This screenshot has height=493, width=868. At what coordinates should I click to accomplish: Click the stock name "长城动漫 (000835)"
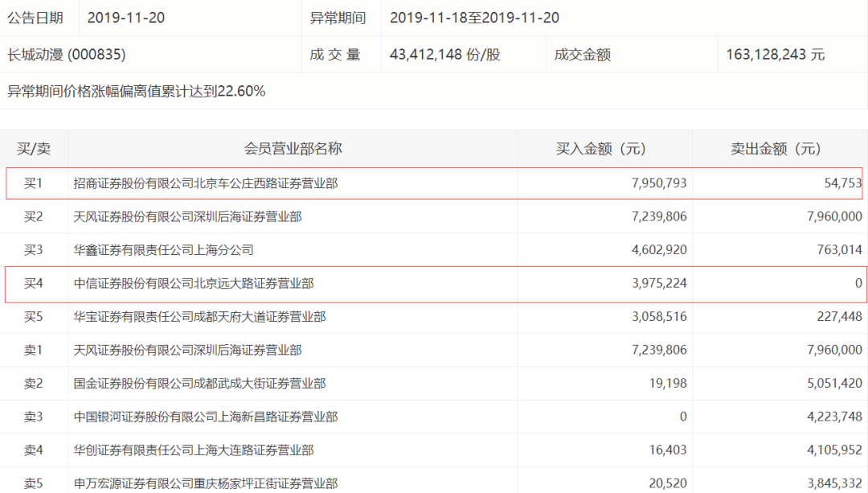67,54
